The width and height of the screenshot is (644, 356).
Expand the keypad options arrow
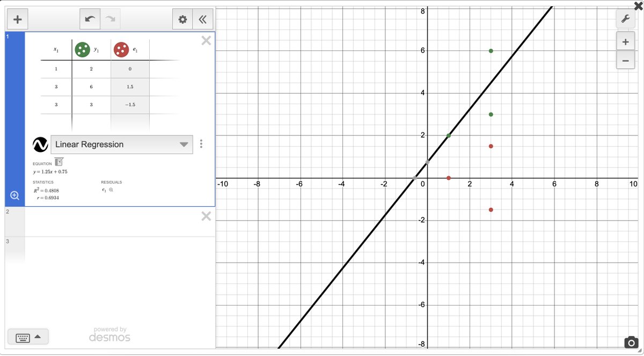tap(38, 337)
